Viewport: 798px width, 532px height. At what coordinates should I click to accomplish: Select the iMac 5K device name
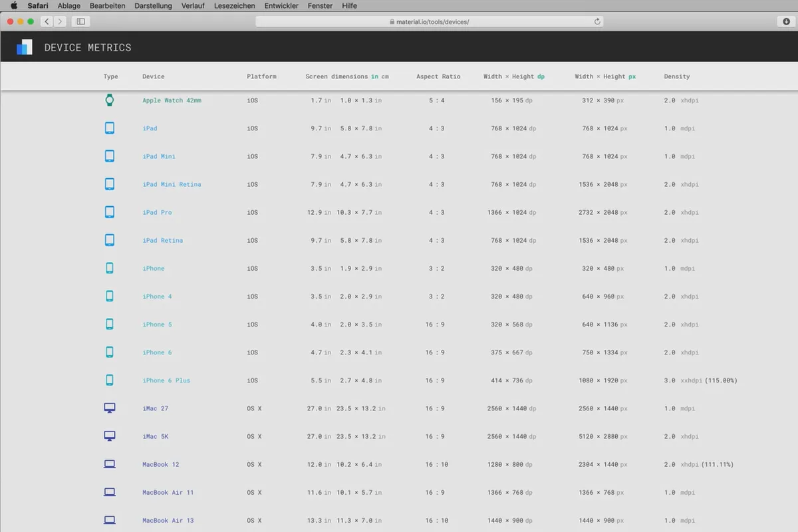pos(156,436)
